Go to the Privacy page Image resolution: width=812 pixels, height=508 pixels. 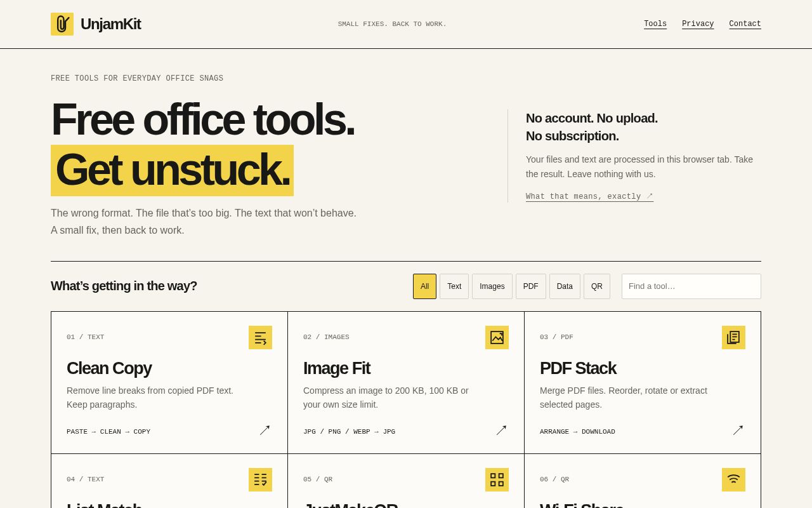tap(698, 24)
